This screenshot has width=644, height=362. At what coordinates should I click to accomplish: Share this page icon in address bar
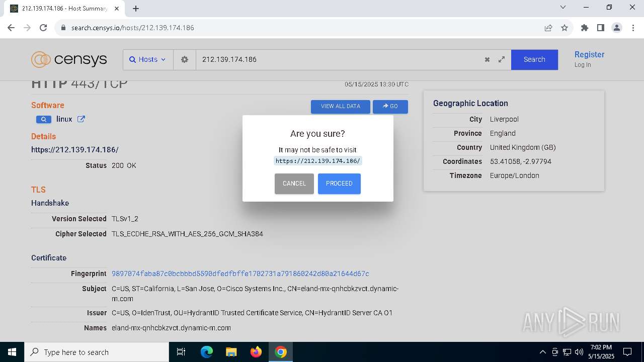pos(548,28)
